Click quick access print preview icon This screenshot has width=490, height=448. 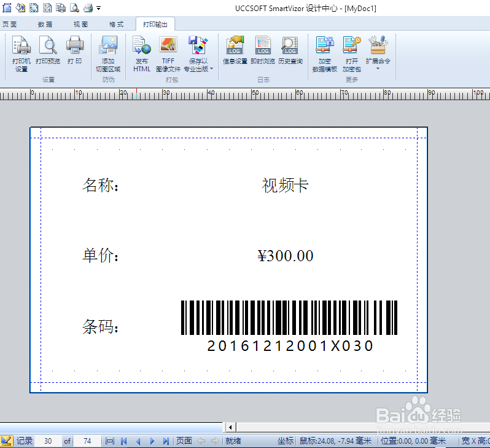[74, 7]
